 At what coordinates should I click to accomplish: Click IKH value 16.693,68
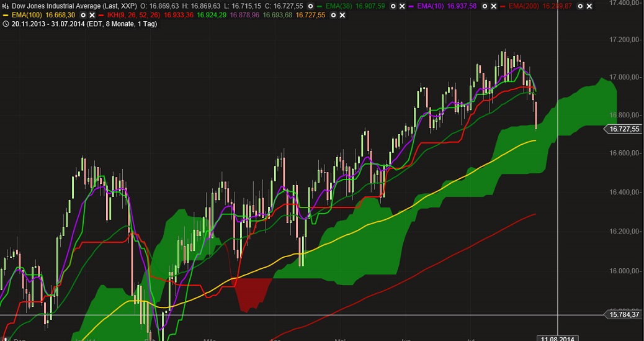click(x=278, y=15)
